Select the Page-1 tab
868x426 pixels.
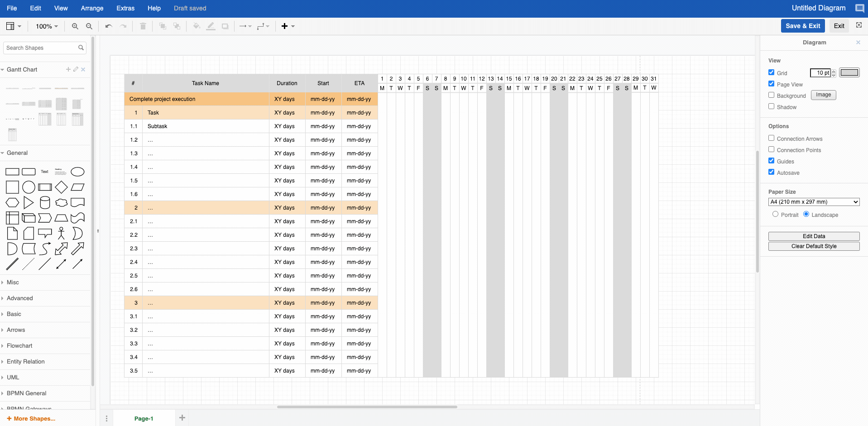pyautogui.click(x=144, y=418)
